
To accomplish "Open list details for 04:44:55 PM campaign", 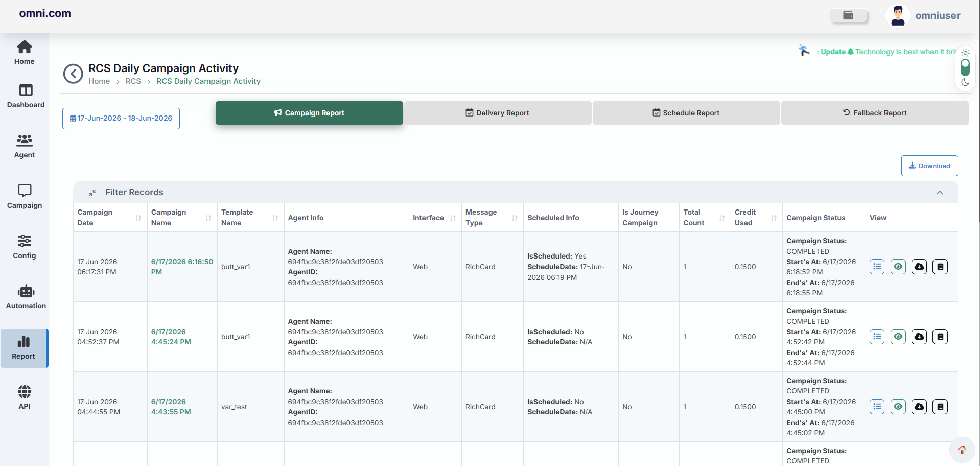I will 877,407.
